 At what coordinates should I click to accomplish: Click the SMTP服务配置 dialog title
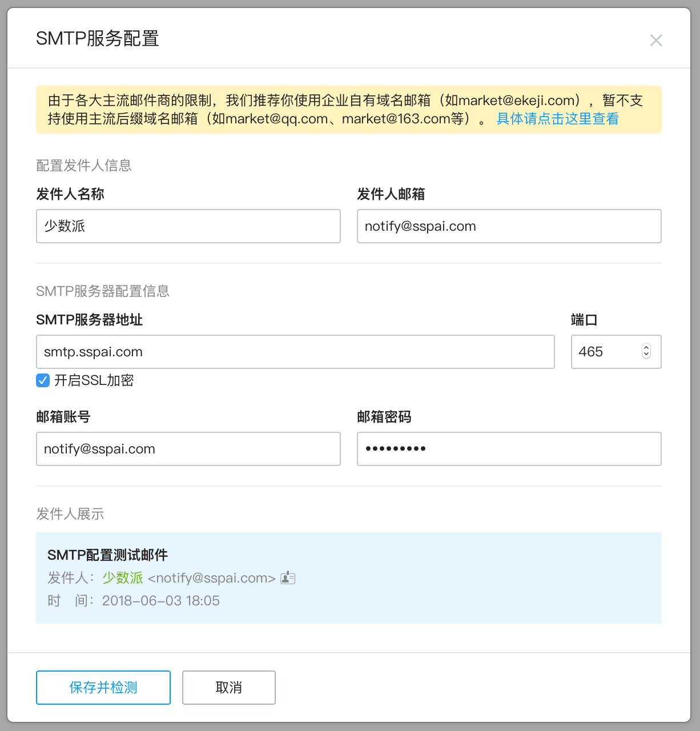click(98, 39)
